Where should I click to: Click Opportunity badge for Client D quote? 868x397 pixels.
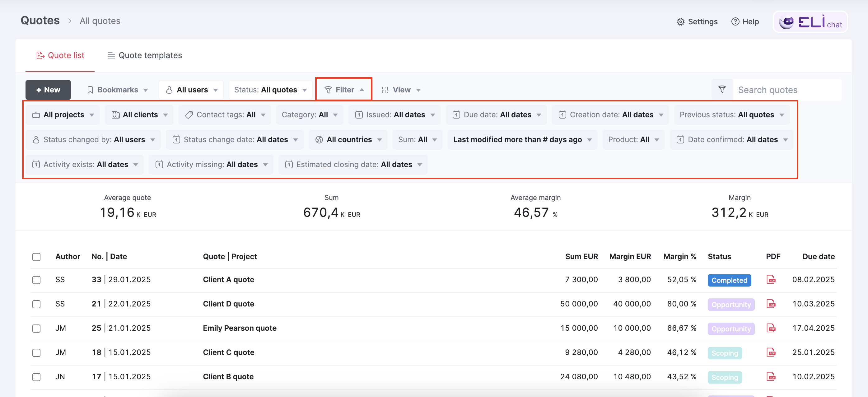(731, 305)
